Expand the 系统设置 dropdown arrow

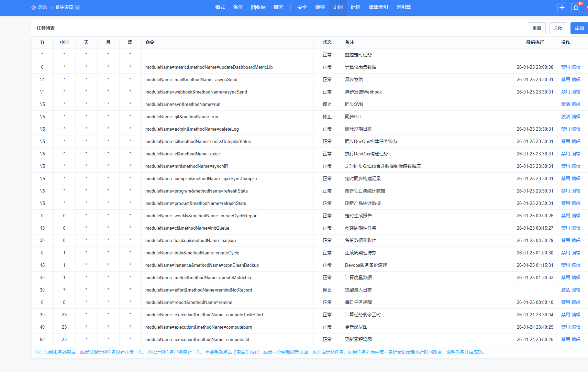pos(77,8)
